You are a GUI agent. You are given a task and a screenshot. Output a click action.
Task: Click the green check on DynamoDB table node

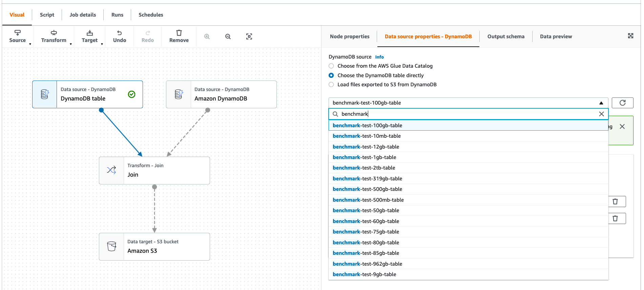(132, 94)
